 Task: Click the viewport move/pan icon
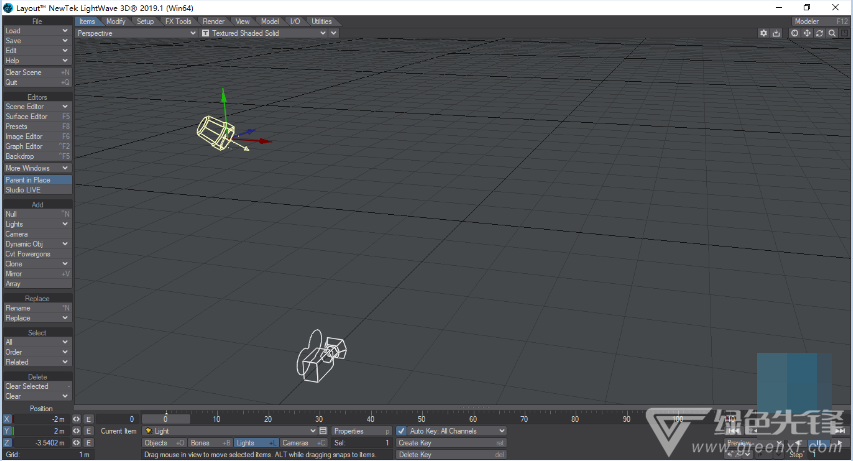pos(807,33)
